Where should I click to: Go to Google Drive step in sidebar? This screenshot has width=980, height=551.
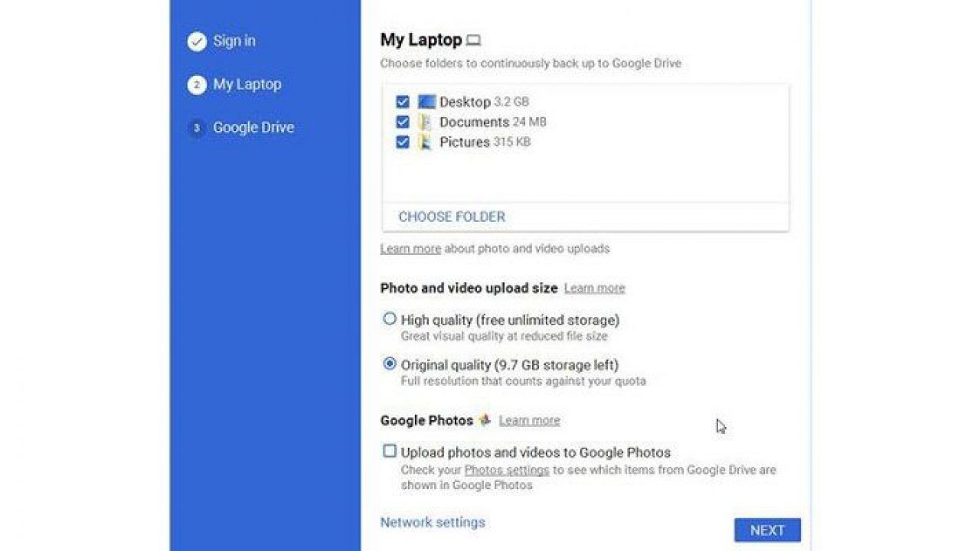pyautogui.click(x=253, y=128)
